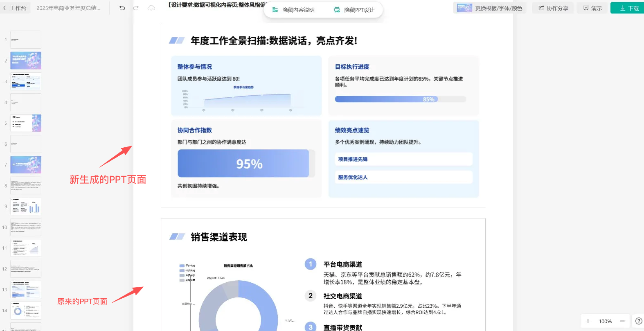Viewport: 644px width, 331px height.
Task: Open slide 14 thumbnail with donut chart
Action: (x=26, y=311)
